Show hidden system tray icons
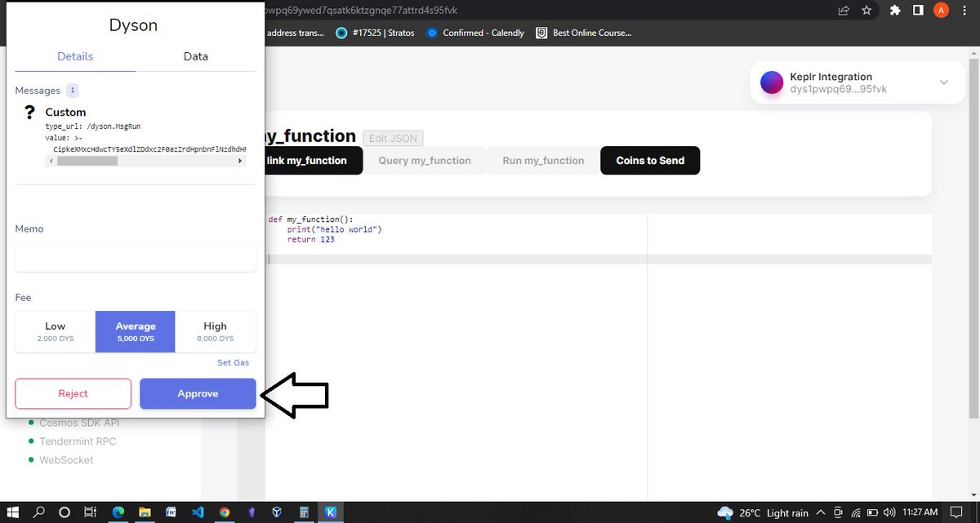 pyautogui.click(x=821, y=512)
